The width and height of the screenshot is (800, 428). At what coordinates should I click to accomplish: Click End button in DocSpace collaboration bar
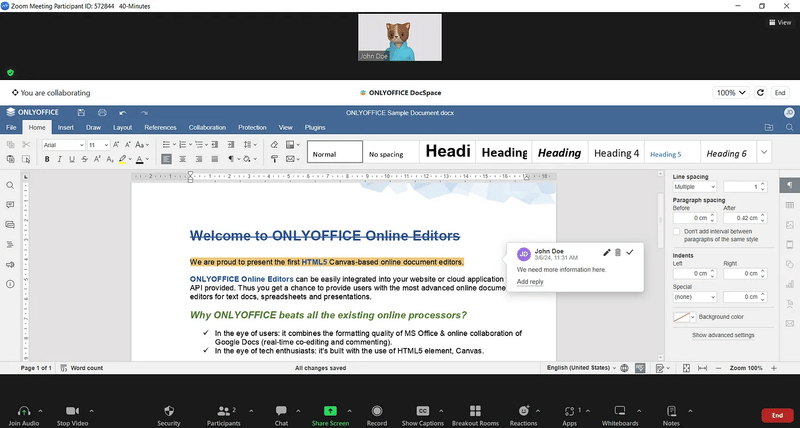pyautogui.click(x=780, y=93)
